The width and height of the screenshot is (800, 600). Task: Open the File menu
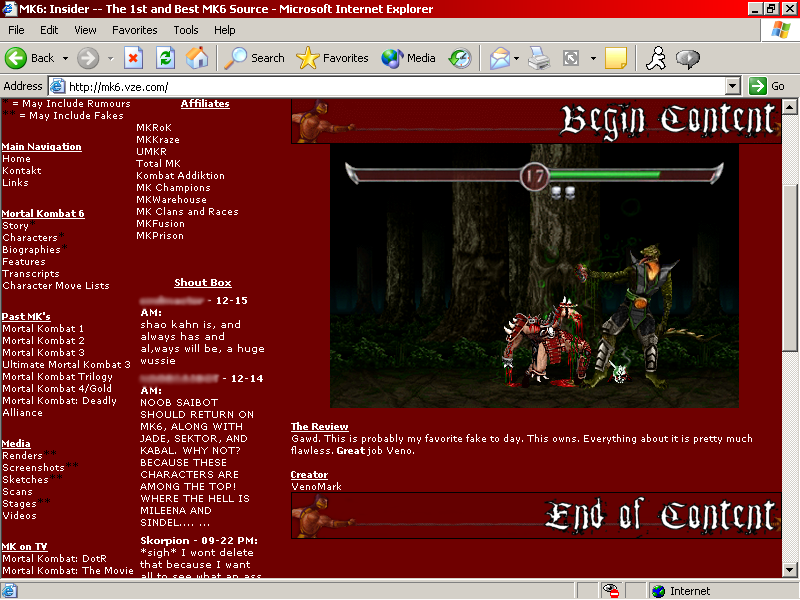coord(16,30)
